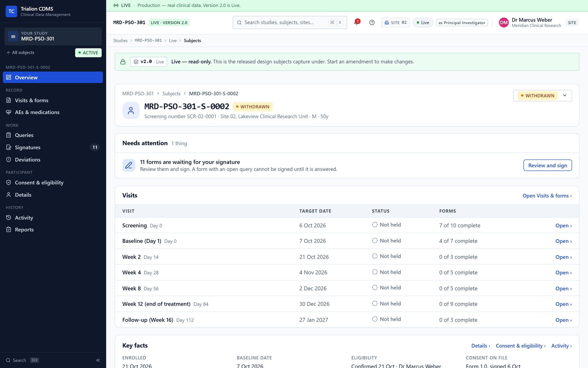Image resolution: width=588 pixels, height=368 pixels.
Task: Expand the WITHDRAWN status dropdown
Action: (x=542, y=96)
